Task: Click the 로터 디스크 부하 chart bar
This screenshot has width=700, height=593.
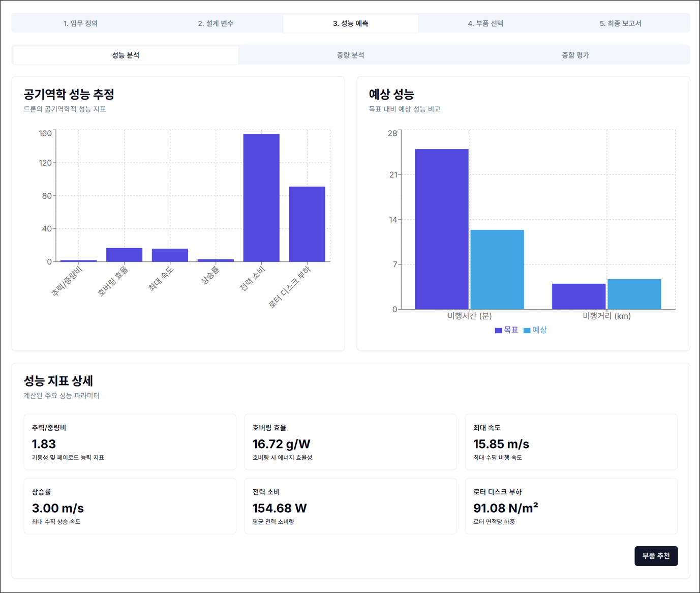Action: point(307,224)
